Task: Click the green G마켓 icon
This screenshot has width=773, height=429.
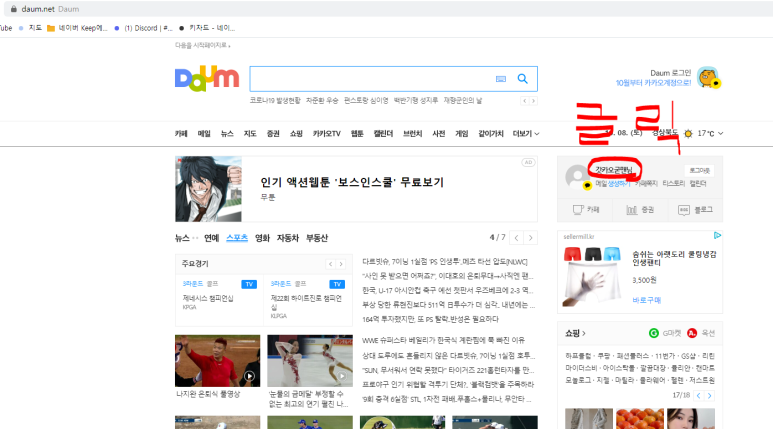Action: pyautogui.click(x=654, y=333)
